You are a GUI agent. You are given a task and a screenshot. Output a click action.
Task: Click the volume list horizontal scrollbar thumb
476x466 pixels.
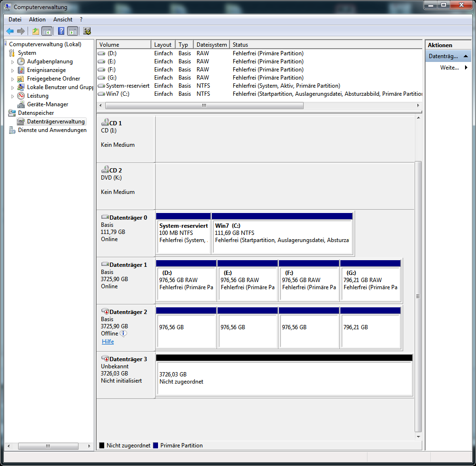click(204, 105)
